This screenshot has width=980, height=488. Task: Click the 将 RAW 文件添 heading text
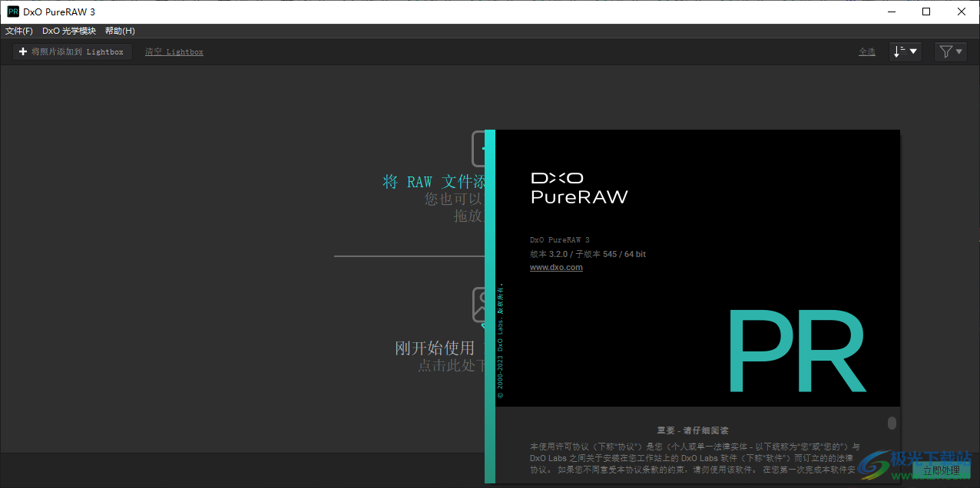coord(434,182)
